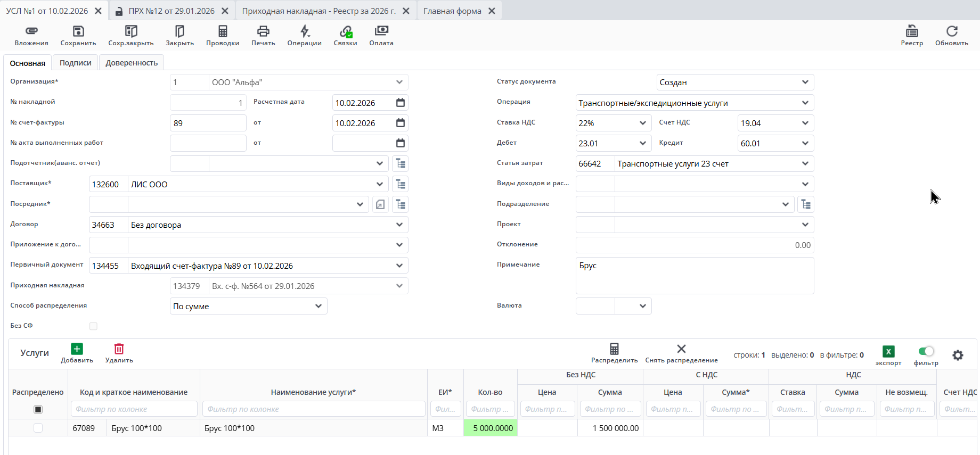Expand the Способ распределения dropdown
Image resolution: width=980 pixels, height=455 pixels.
tap(318, 306)
